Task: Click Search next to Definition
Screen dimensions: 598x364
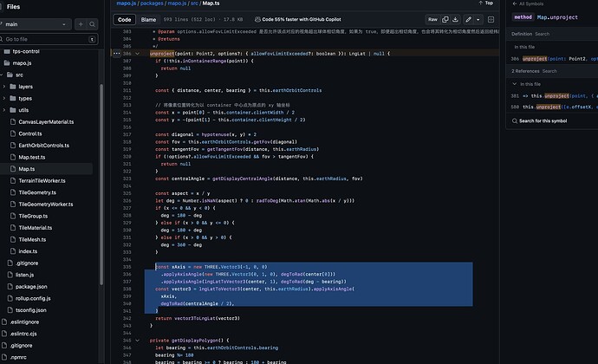Action: [x=542, y=34]
